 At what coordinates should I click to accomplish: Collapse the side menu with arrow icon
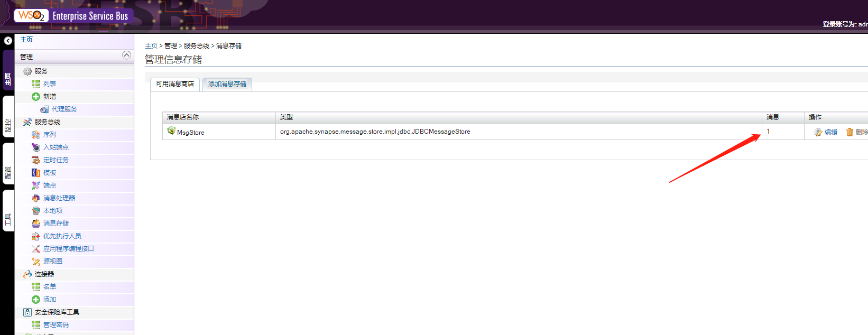(x=8, y=41)
